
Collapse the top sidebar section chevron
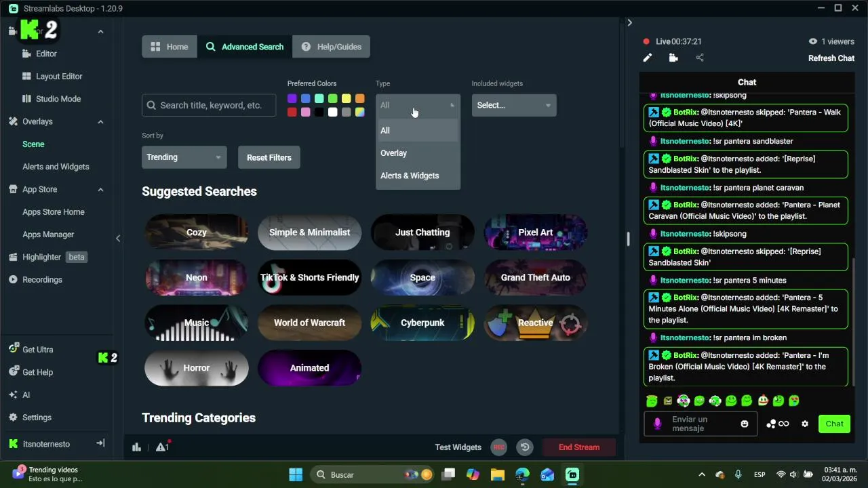coord(100,32)
